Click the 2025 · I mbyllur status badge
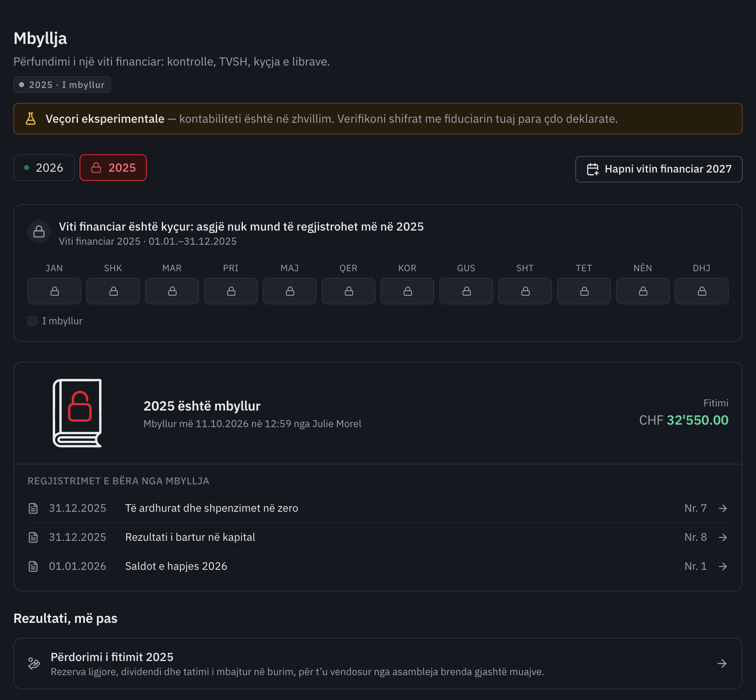The width and height of the screenshot is (756, 700). (62, 85)
